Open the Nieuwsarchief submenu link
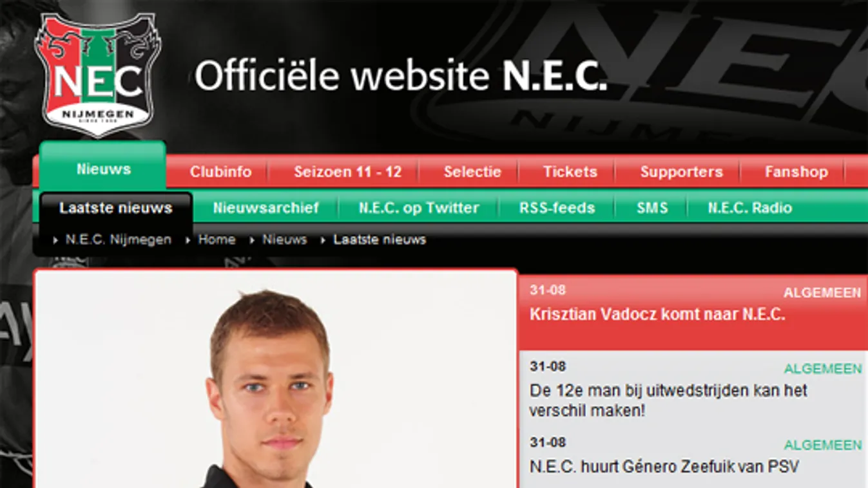 tap(266, 208)
